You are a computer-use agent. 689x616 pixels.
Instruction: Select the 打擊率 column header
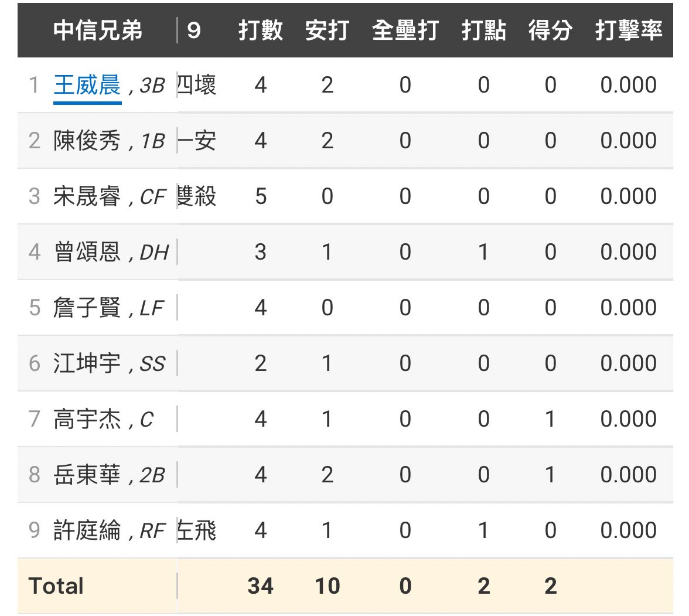629,30
